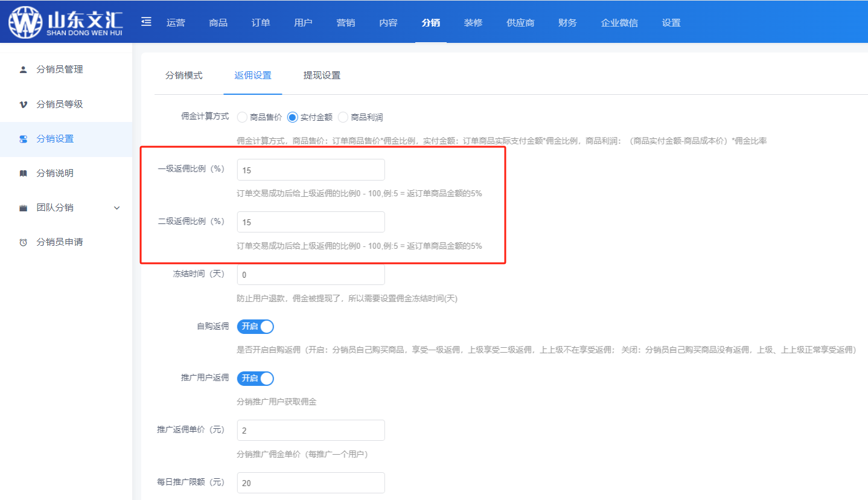Go to 分销员管理 in the sidebar
Viewport: 868px width, 500px height.
[x=66, y=69]
